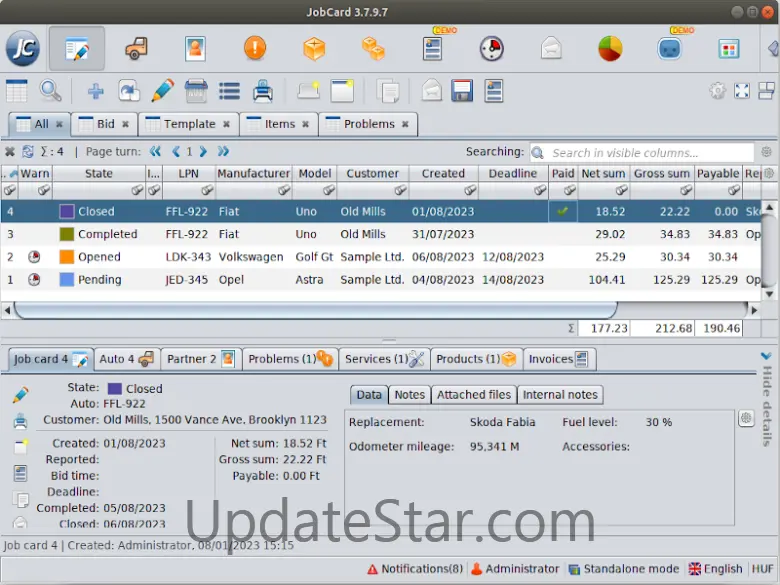The width and height of the screenshot is (780, 585).
Task: Click the olive Completed state color swatch
Action: (x=67, y=234)
